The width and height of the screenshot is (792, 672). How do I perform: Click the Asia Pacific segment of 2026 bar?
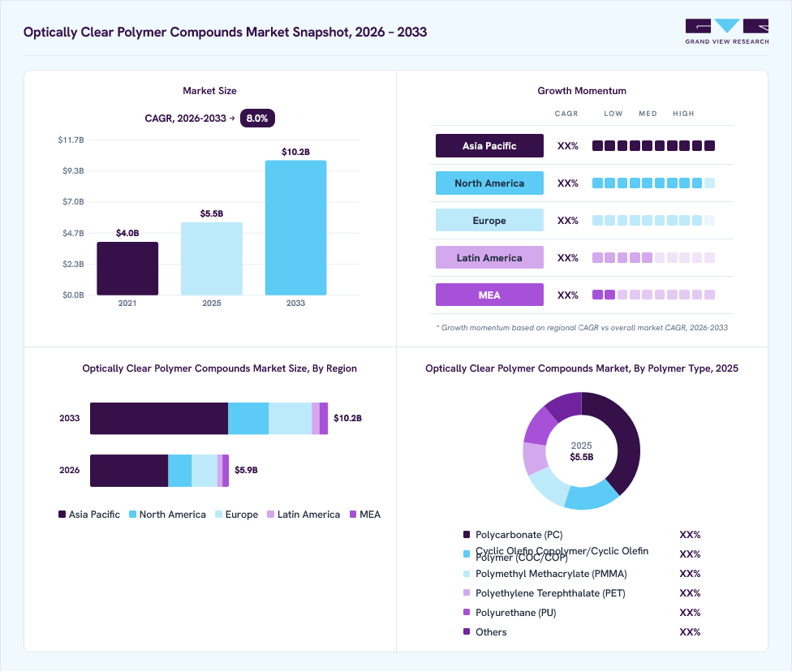click(x=129, y=471)
